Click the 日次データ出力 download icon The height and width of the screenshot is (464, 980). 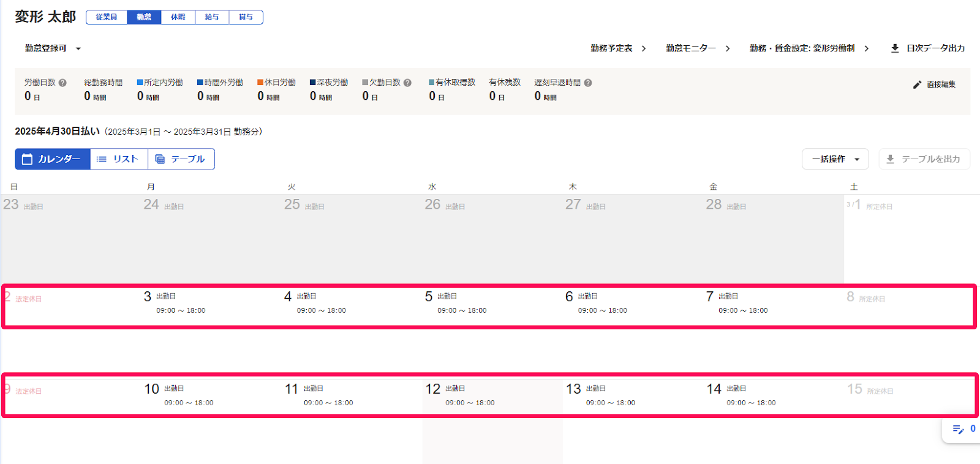click(x=895, y=48)
